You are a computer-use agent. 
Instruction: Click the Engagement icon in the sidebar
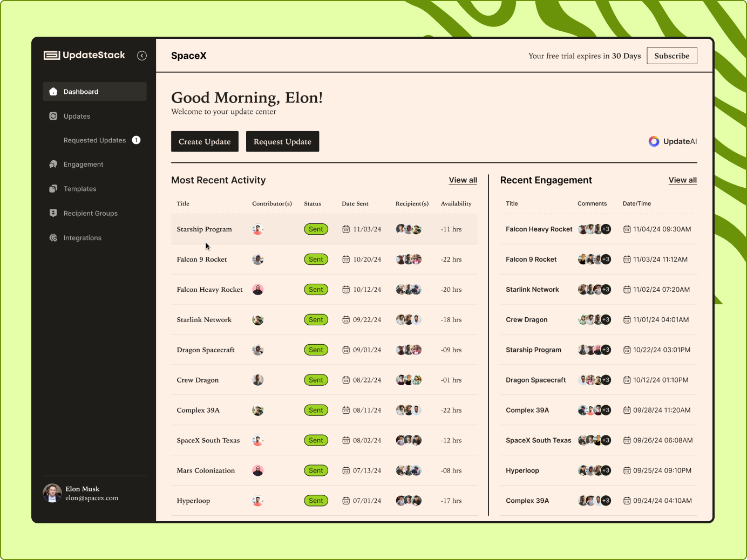tap(53, 165)
